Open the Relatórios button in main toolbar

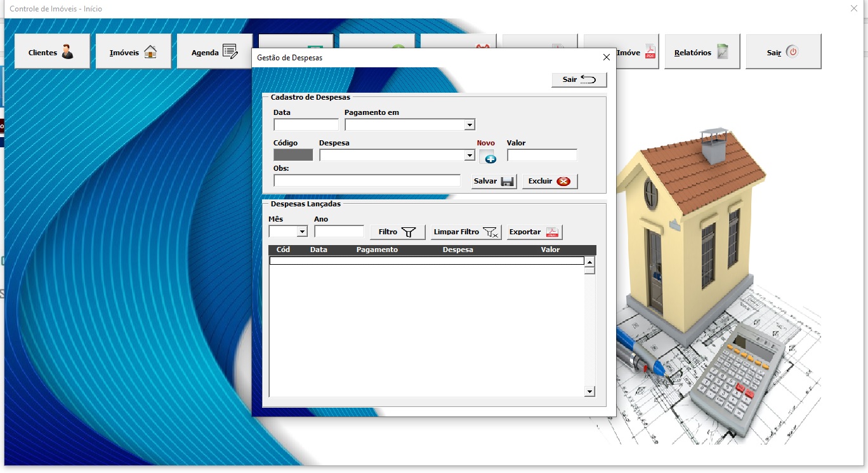coord(702,52)
